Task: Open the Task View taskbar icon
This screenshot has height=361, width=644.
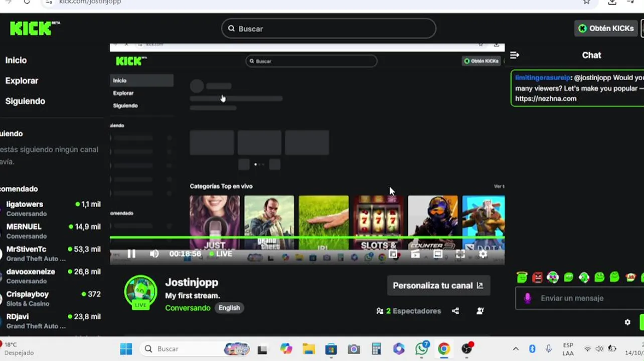Action: [x=262, y=349]
